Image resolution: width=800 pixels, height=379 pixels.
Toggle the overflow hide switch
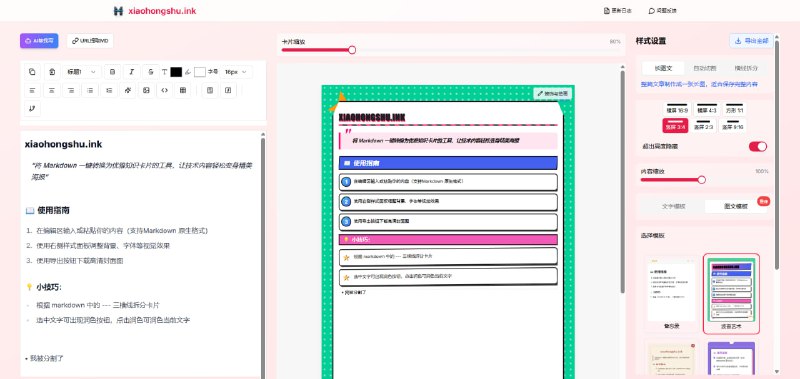pos(758,146)
